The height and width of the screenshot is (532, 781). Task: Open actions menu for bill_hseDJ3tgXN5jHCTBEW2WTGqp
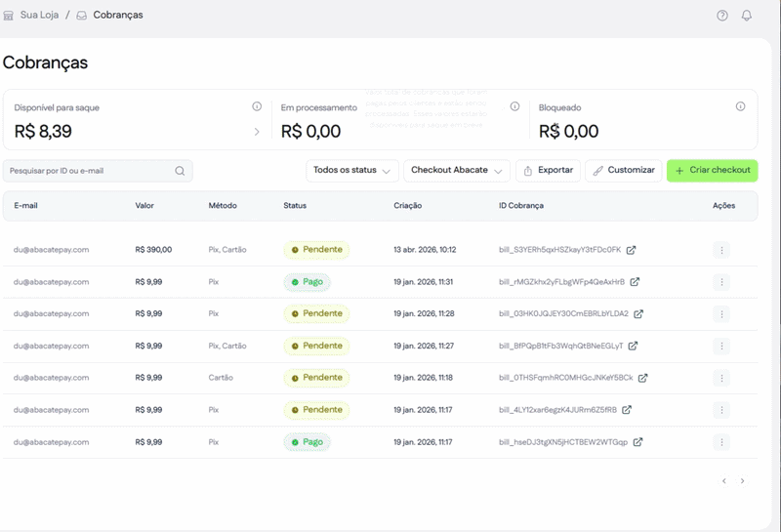coord(721,442)
